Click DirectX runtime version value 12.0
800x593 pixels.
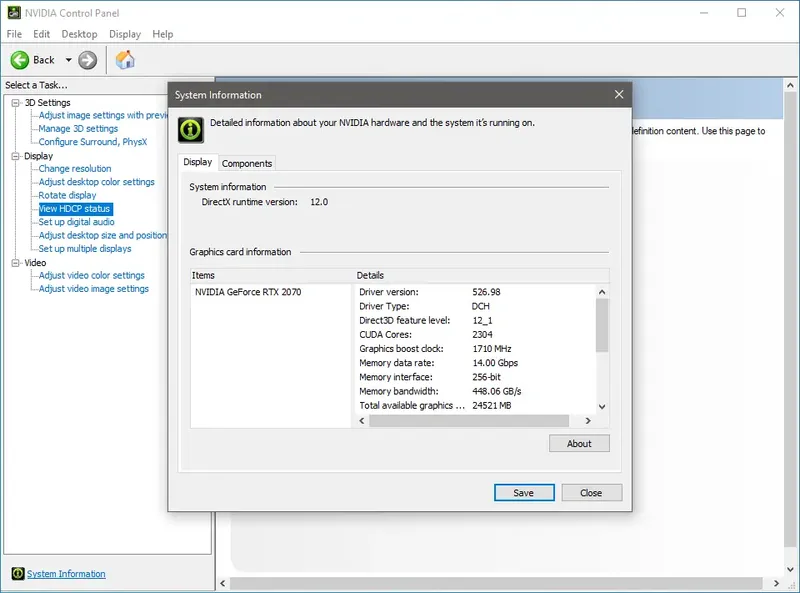click(319, 202)
